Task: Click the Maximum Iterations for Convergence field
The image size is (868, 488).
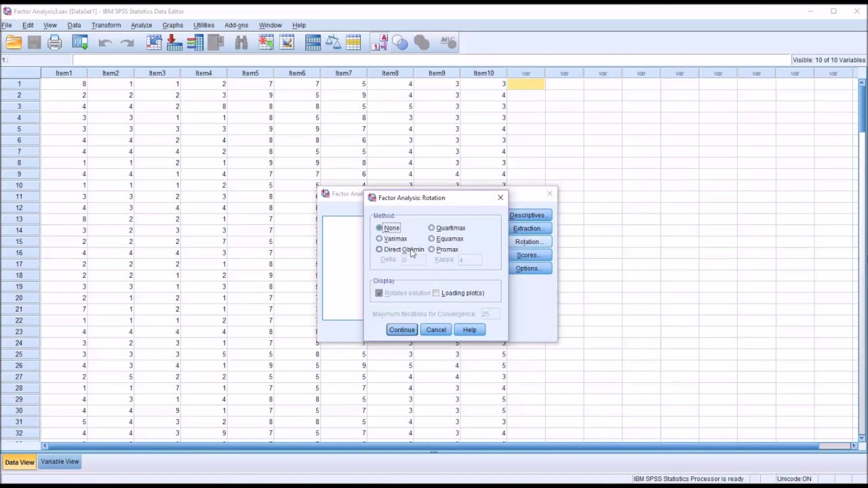Action: (x=490, y=314)
